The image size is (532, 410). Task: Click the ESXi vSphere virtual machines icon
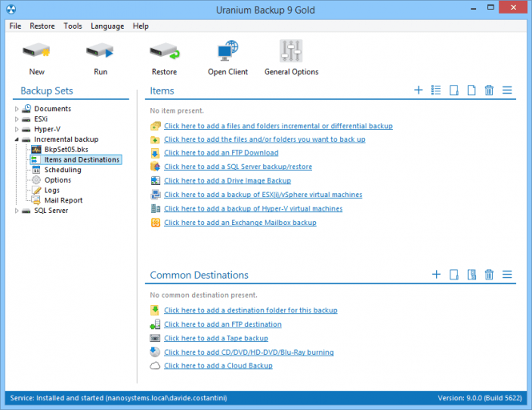click(155, 195)
